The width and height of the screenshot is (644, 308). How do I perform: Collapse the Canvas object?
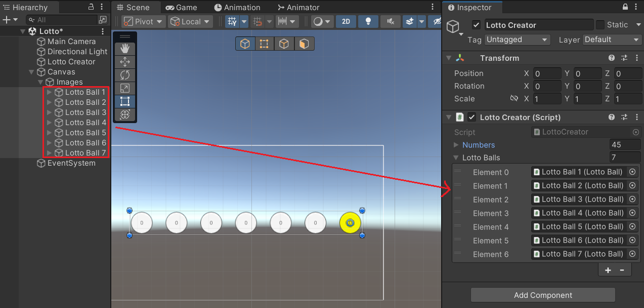coord(31,72)
